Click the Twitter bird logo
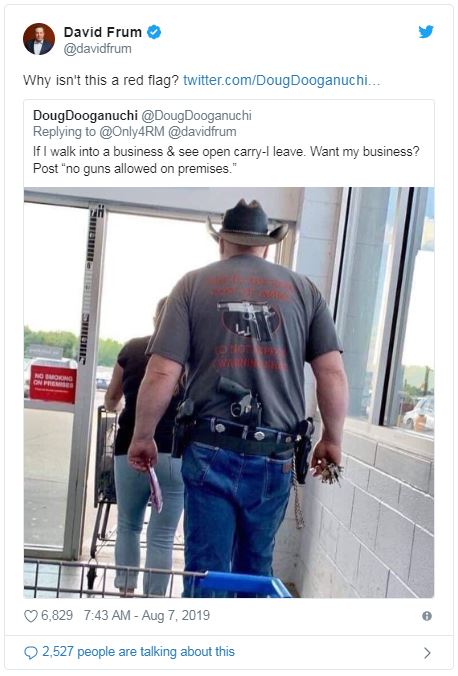This screenshot has height=676, width=458. click(x=426, y=31)
